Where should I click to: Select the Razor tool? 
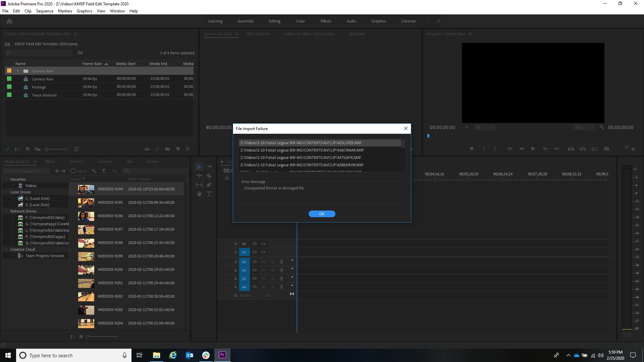(209, 176)
